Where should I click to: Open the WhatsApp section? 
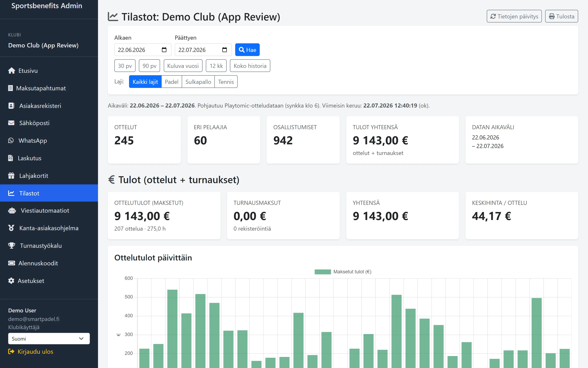(49, 140)
